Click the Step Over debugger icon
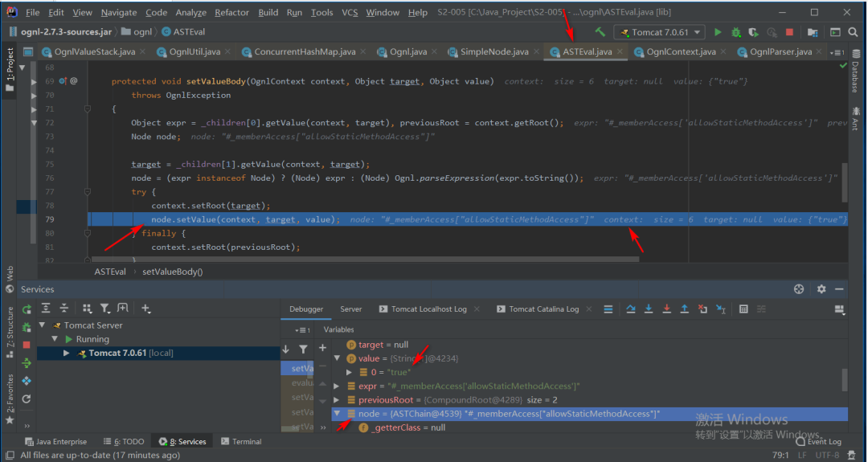 pos(631,309)
